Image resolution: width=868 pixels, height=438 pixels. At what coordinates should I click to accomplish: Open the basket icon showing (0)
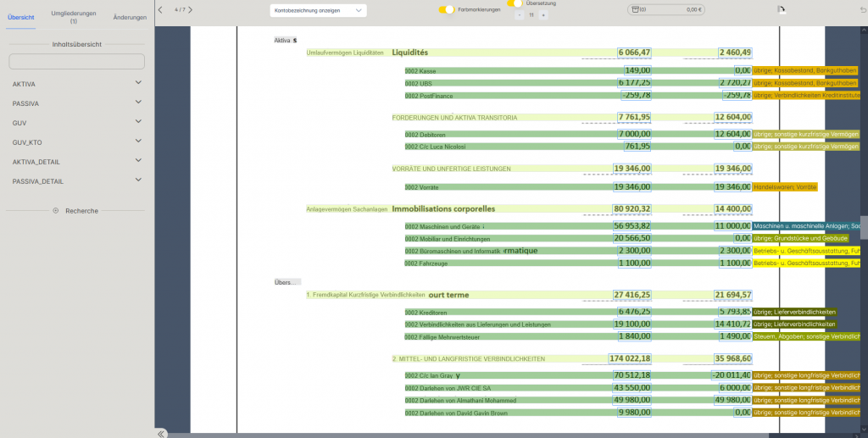click(x=637, y=9)
